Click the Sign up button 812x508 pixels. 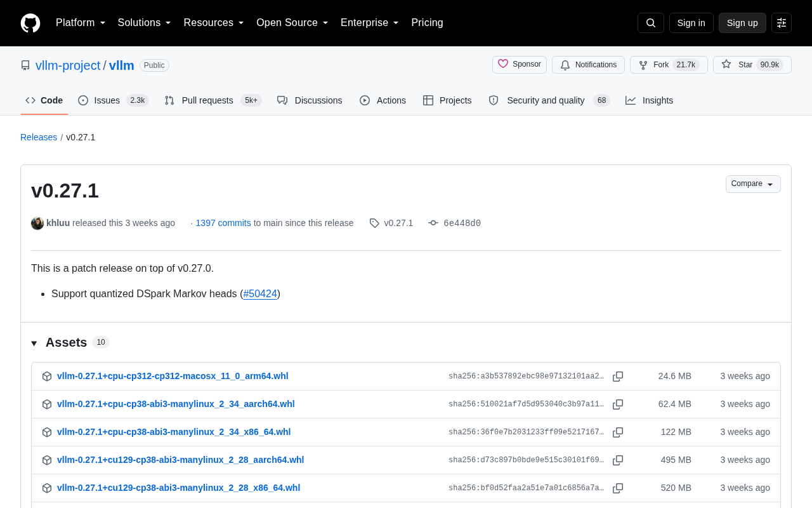pos(742,23)
